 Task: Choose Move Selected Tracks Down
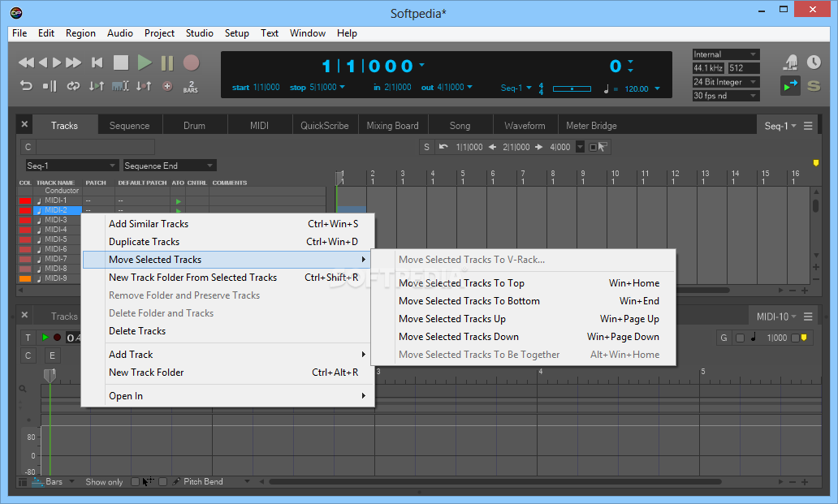click(x=523, y=337)
